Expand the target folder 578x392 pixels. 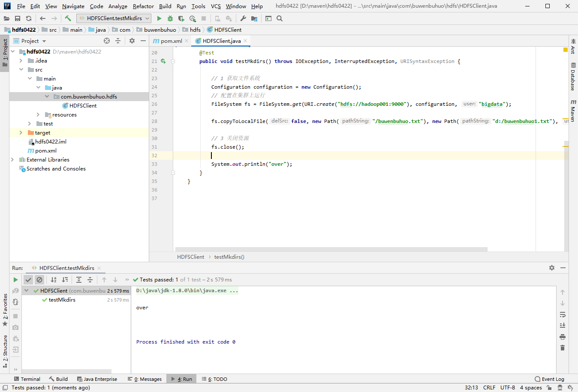click(x=21, y=133)
